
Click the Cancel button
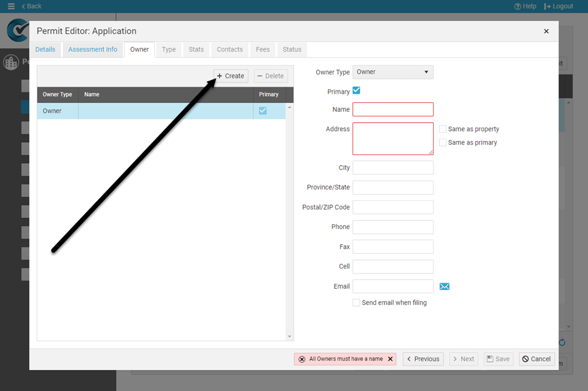pyautogui.click(x=536, y=359)
